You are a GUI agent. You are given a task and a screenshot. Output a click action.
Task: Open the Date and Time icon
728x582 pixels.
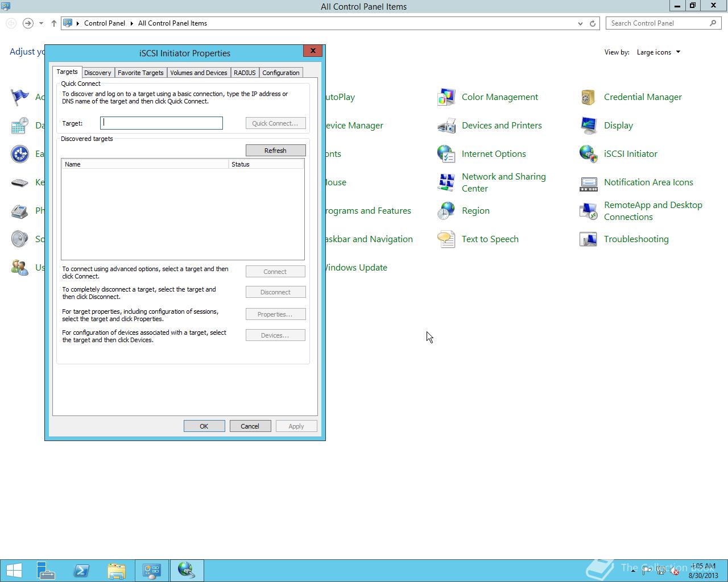pyautogui.click(x=20, y=126)
